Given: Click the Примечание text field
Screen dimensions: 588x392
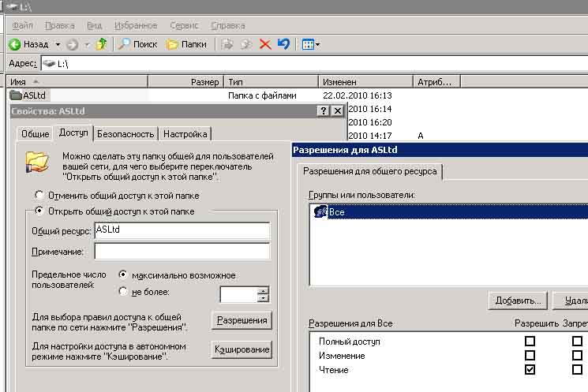Looking at the screenshot, I should click(x=182, y=252).
